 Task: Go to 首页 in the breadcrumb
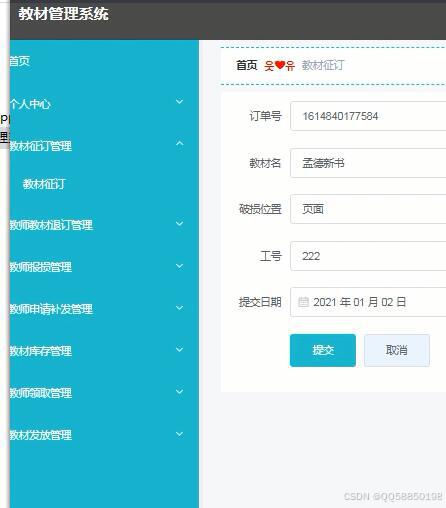247,65
